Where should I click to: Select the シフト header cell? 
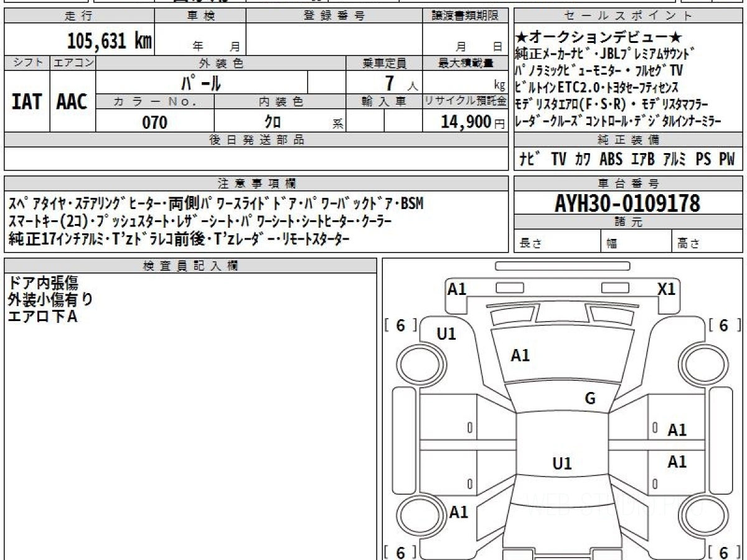[x=27, y=63]
